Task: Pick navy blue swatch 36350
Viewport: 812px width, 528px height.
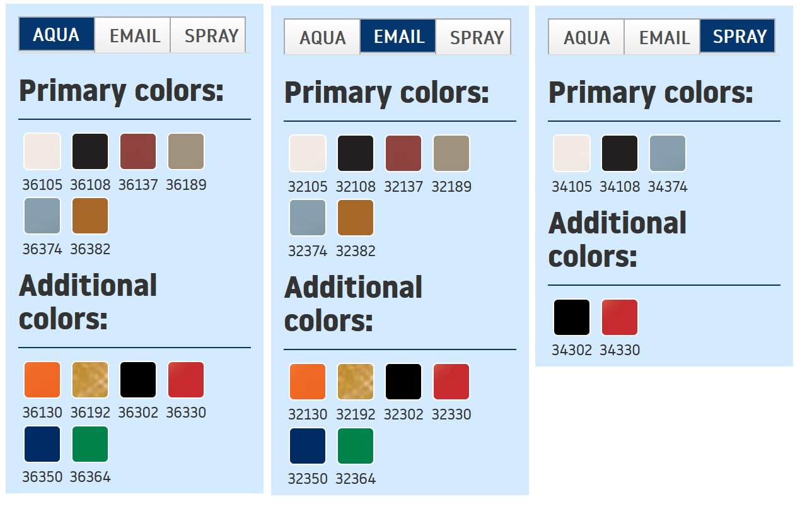Action: [42, 444]
